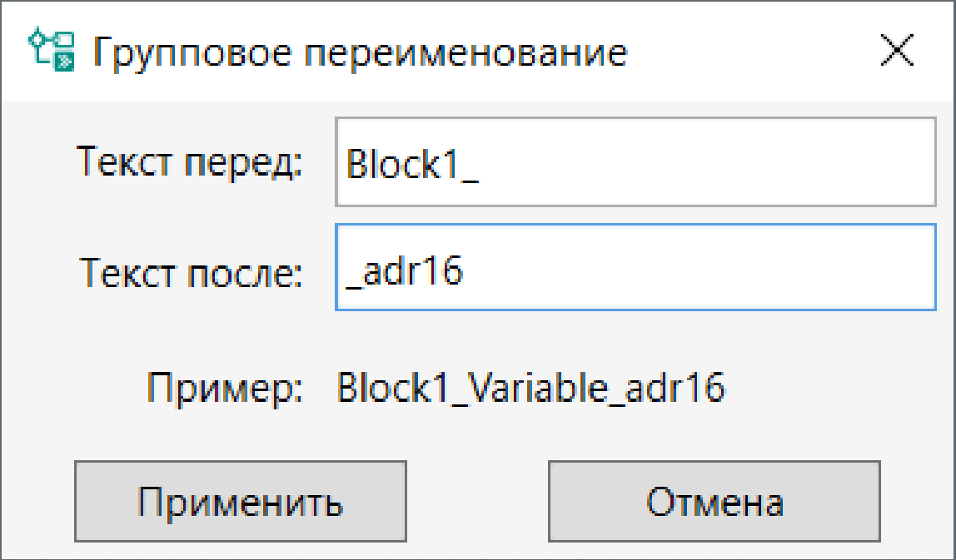This screenshot has width=956, height=560.
Task: Close the Групповое переименование dialog
Action: [x=897, y=50]
